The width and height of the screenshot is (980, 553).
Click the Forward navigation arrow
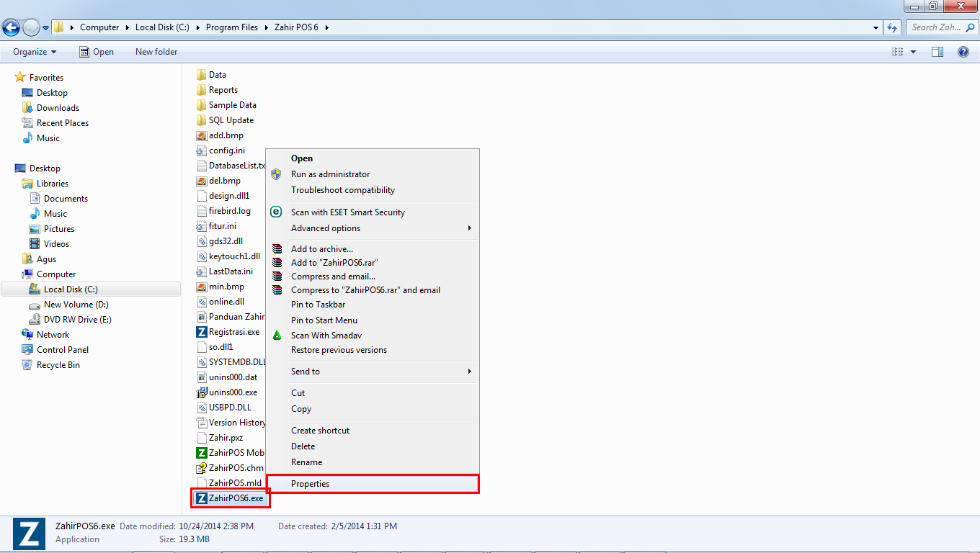pos(32,28)
